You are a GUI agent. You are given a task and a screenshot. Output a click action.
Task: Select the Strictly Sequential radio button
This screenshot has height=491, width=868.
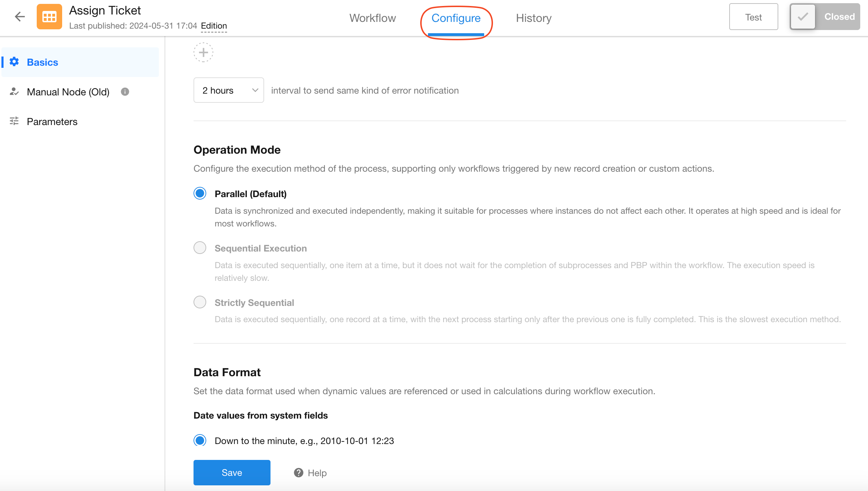pos(200,302)
